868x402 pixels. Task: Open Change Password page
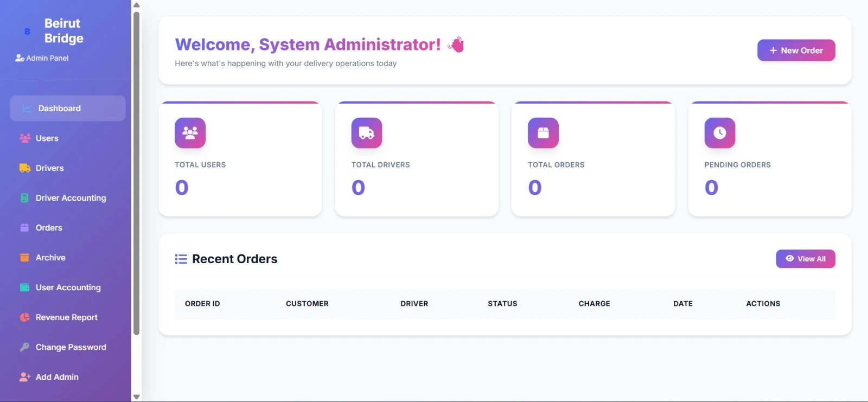point(68,347)
